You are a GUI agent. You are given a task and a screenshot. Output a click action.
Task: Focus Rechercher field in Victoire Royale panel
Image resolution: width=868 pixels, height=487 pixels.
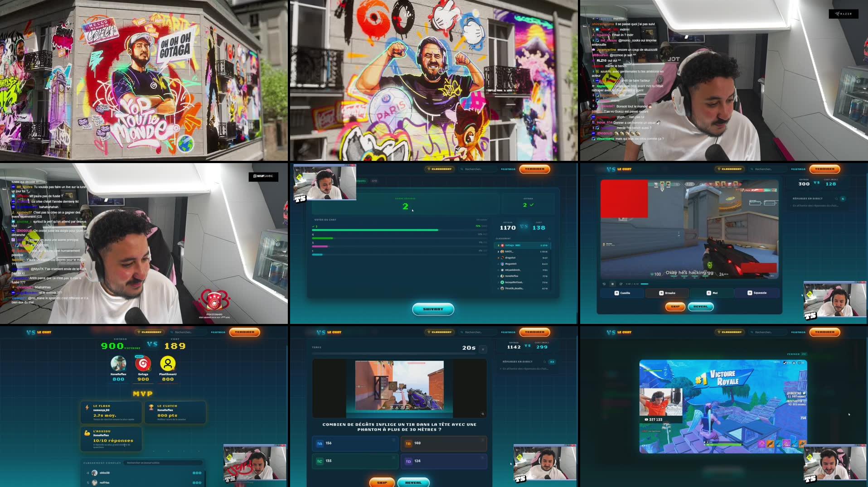(x=767, y=332)
